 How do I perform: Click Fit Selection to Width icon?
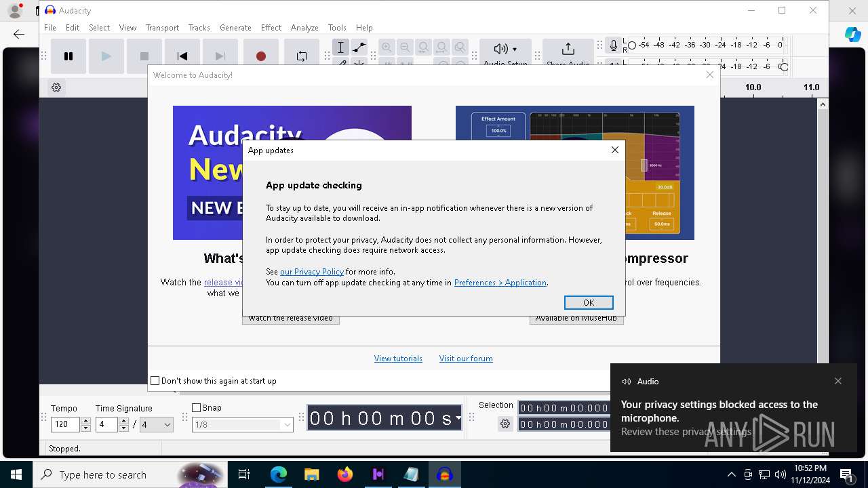pyautogui.click(x=423, y=47)
